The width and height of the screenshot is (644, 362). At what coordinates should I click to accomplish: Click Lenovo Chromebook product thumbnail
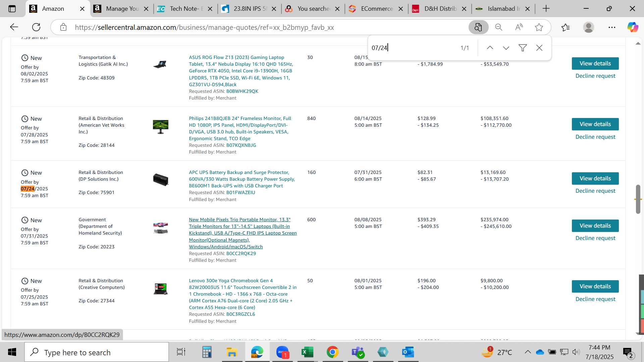coord(161,289)
